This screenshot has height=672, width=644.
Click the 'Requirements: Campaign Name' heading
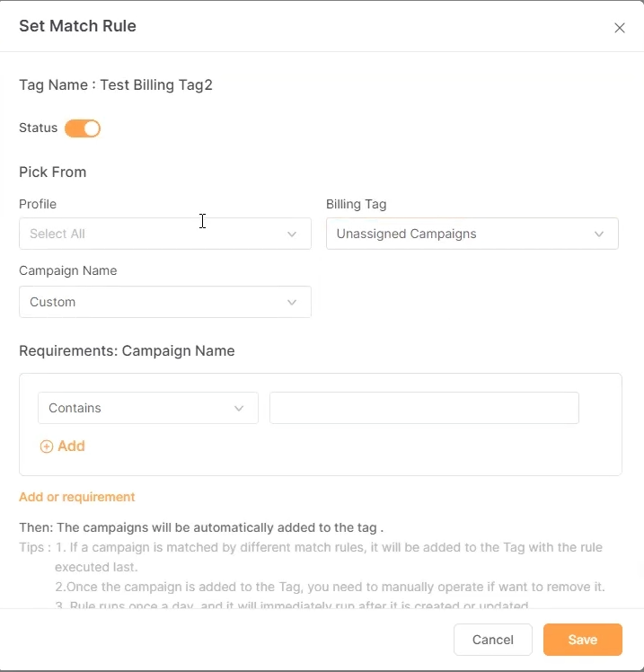point(127,351)
